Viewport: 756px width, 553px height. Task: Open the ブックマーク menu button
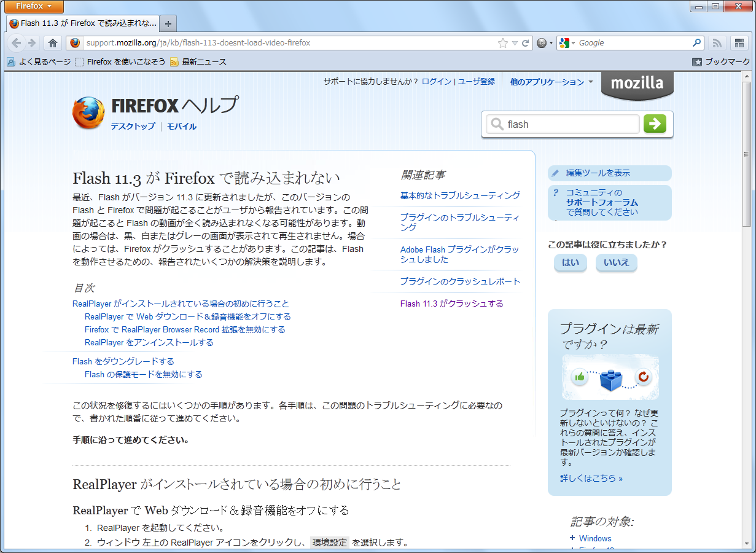coord(721,61)
